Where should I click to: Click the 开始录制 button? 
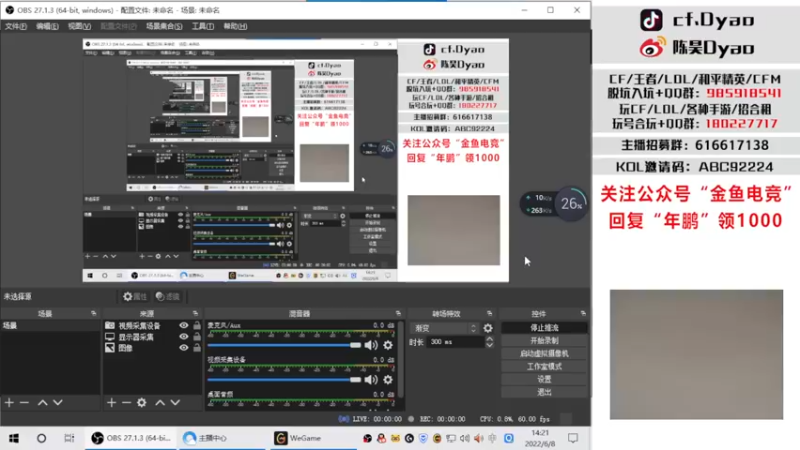tap(544, 340)
